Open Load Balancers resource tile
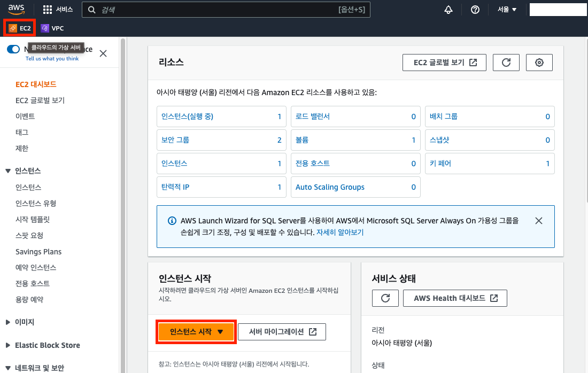 [x=355, y=116]
